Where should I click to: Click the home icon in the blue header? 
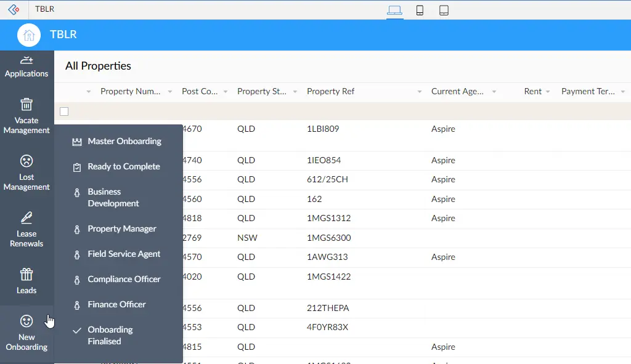pyautogui.click(x=28, y=35)
